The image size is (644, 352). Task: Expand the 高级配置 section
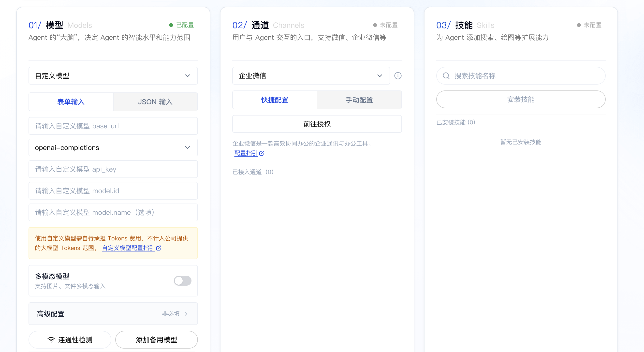pos(113,314)
